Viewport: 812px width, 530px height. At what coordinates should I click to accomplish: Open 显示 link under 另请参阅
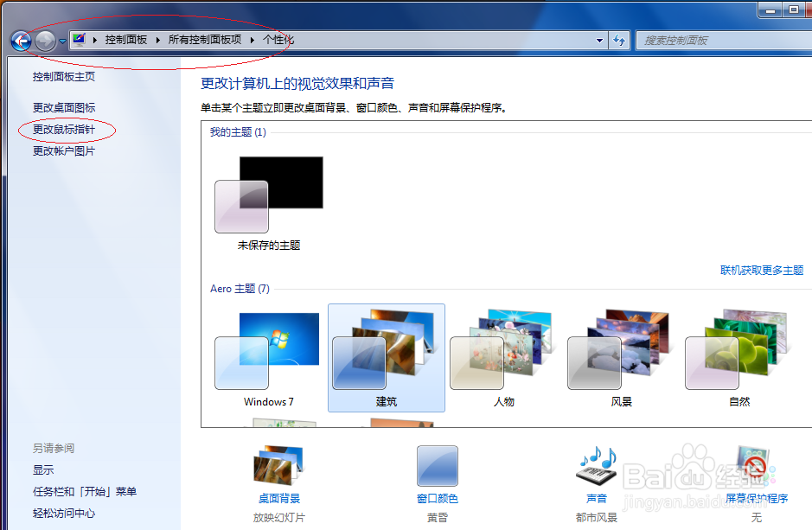coord(43,470)
